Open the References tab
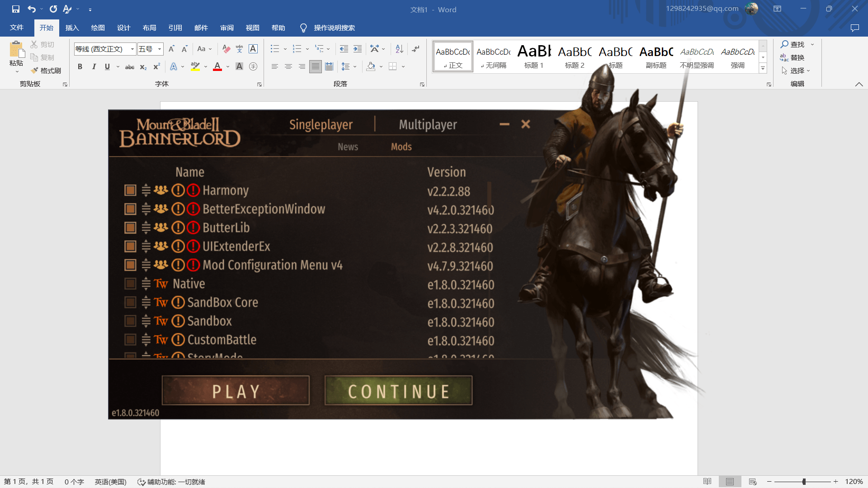The image size is (868, 488). (x=175, y=28)
